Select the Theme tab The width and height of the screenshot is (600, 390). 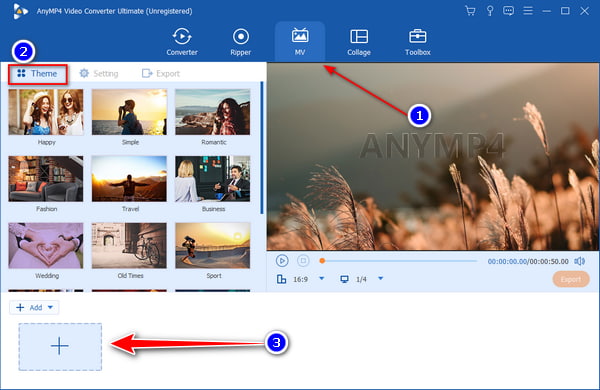(x=38, y=73)
